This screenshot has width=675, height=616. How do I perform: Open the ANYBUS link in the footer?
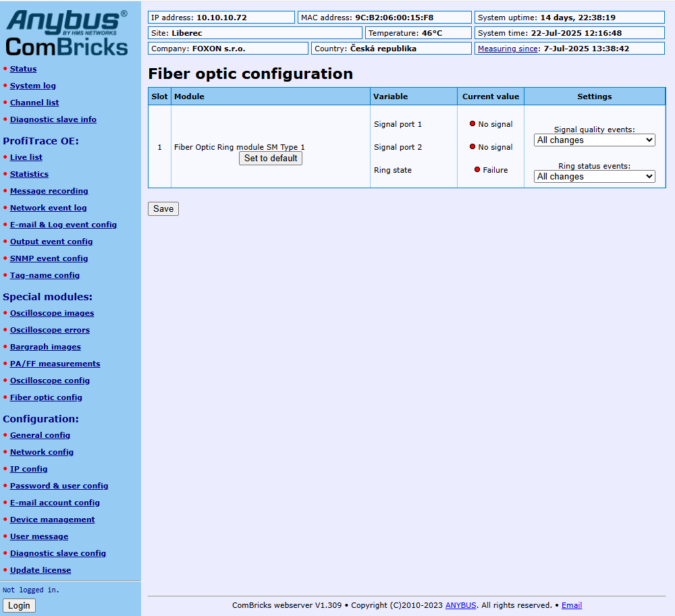[460, 605]
